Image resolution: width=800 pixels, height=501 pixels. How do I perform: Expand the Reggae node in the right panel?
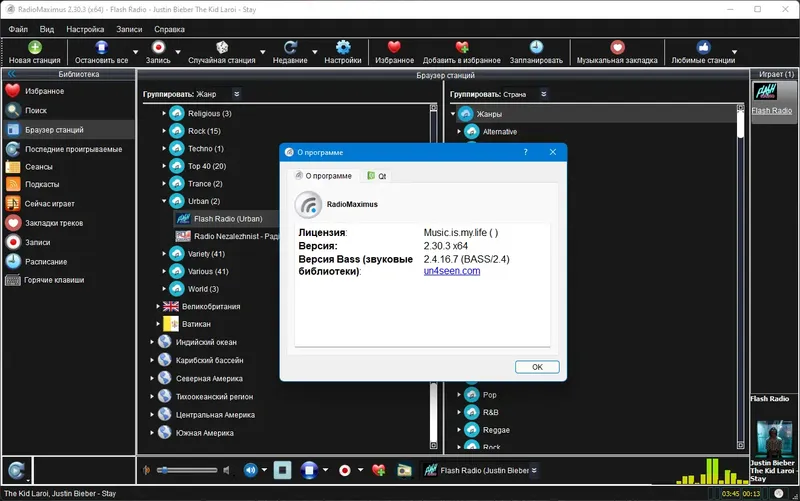[459, 430]
